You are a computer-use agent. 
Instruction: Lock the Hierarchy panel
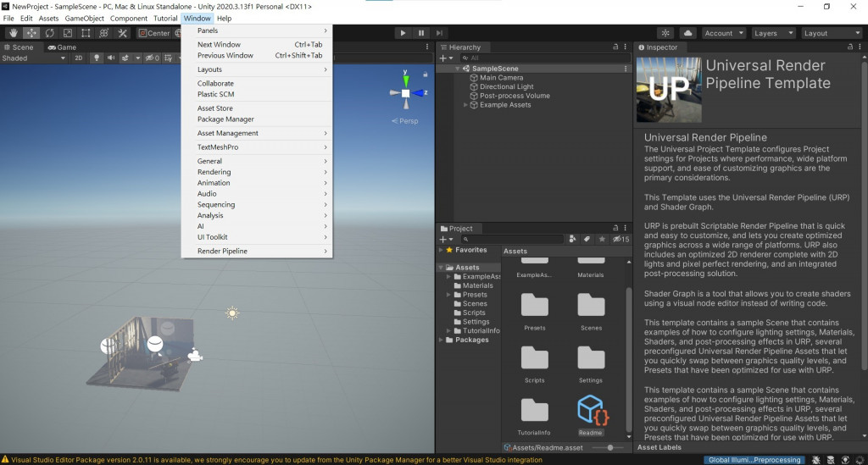tap(615, 47)
